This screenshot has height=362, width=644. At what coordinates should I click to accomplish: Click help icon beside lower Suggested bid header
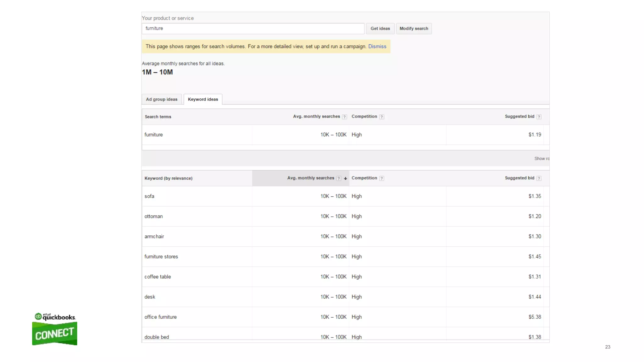(539, 178)
